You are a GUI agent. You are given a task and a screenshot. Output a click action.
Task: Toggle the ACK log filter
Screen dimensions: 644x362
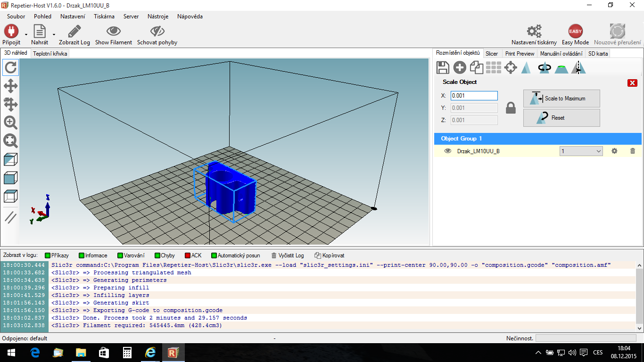click(193, 255)
